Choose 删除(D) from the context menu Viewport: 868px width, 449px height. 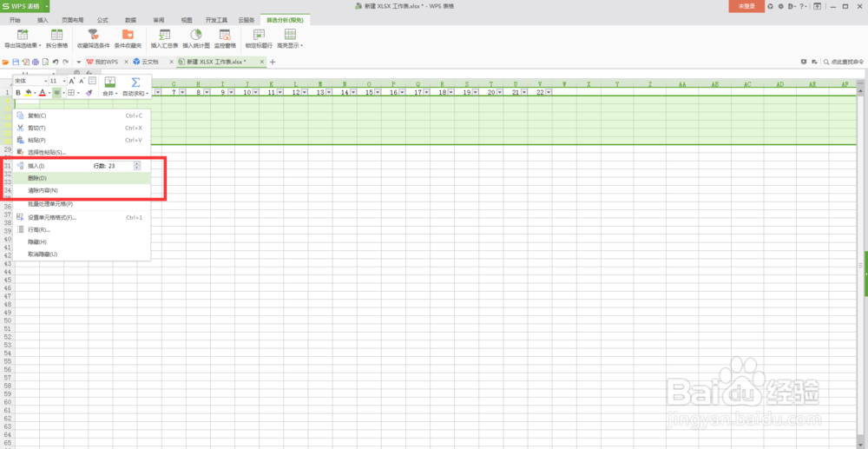pyautogui.click(x=82, y=178)
